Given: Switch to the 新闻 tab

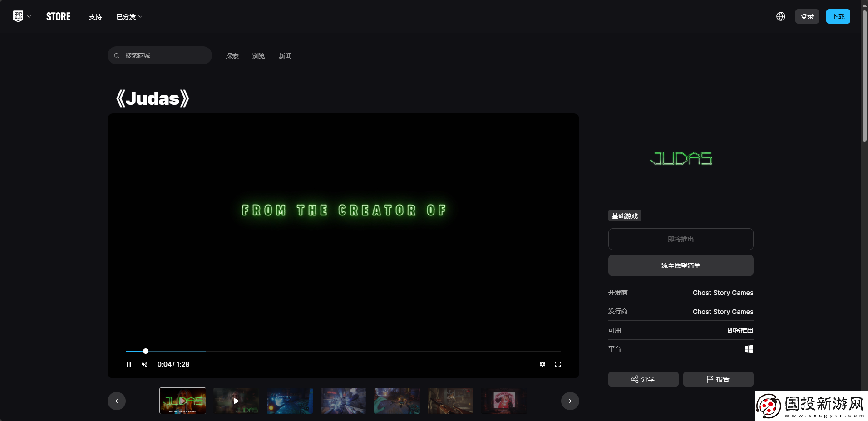Looking at the screenshot, I should tap(285, 56).
